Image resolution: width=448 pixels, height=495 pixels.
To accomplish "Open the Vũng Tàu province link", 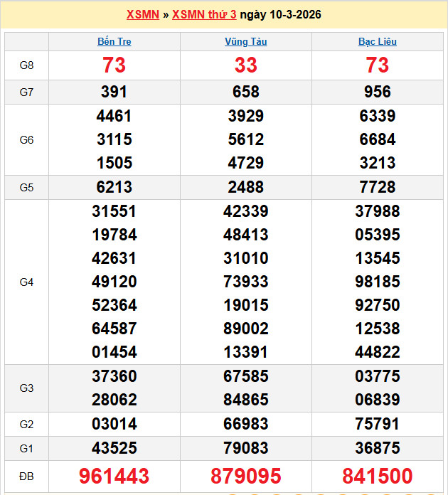I will (x=245, y=41).
